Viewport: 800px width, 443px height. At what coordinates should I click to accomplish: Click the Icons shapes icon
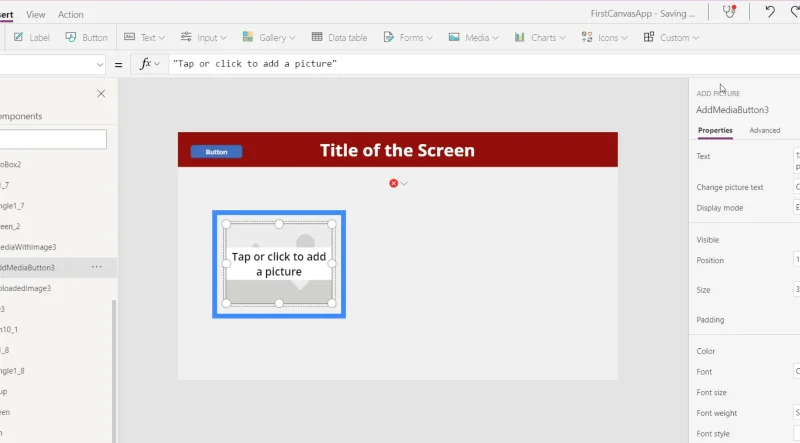click(587, 37)
